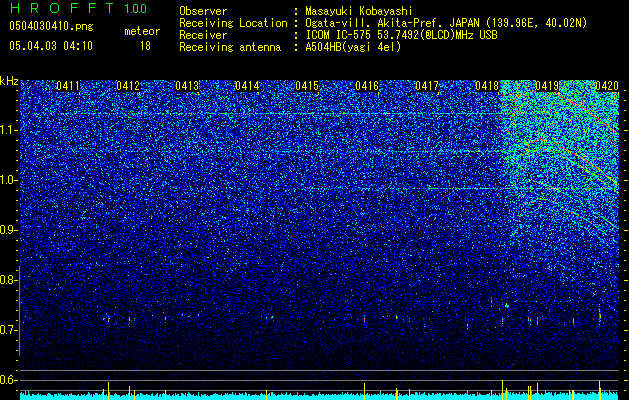Click the 0416 time marker
Viewport: 629px width, 400px height.
click(x=367, y=86)
